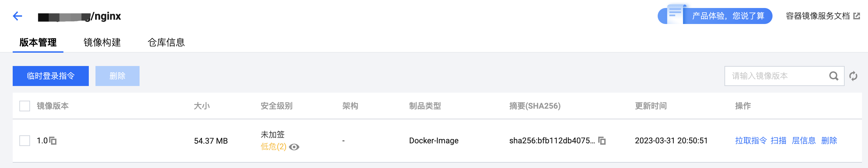Screen dimensions: 868x168
Task: Click 扫描 to scan the image
Action: click(779, 141)
